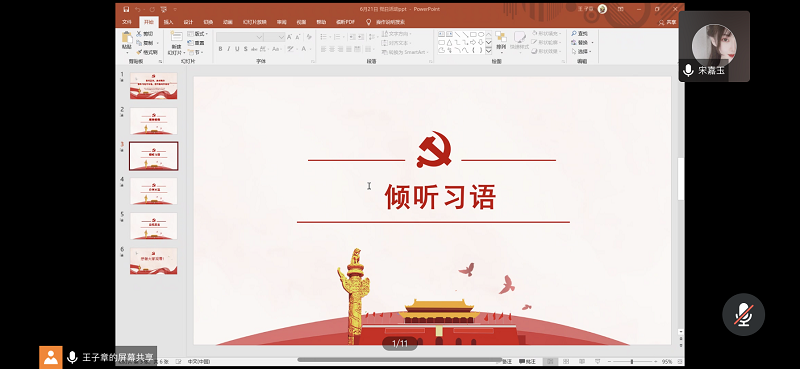Toggle Italic formatting
Image resolution: width=800 pixels, height=369 pixels.
229,49
